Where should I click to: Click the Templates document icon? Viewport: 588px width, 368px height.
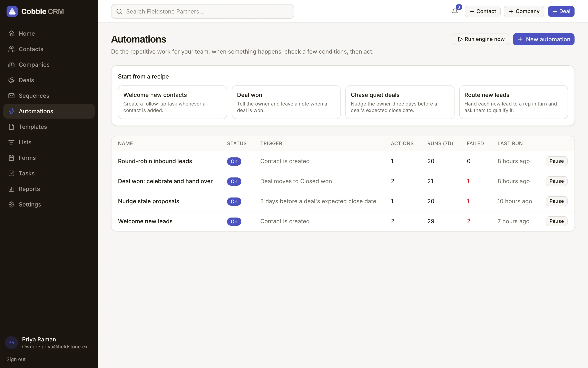pyautogui.click(x=11, y=127)
